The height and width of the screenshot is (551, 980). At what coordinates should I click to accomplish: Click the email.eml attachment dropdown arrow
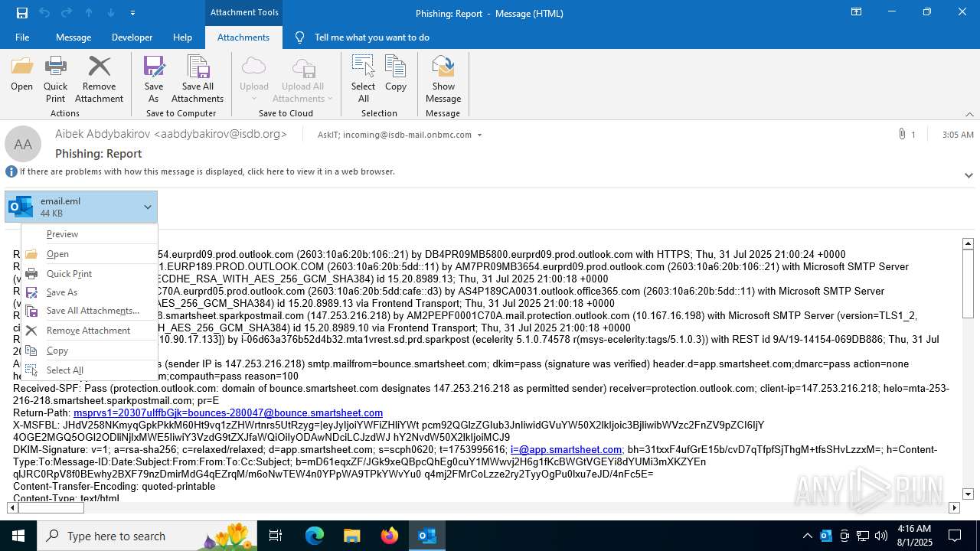pos(147,207)
